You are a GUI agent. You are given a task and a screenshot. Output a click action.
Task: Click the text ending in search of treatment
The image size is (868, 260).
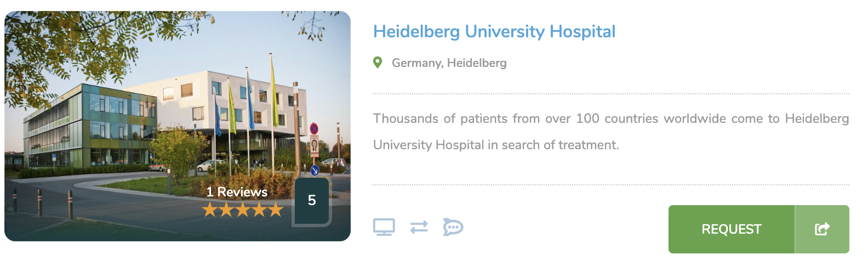[496, 145]
